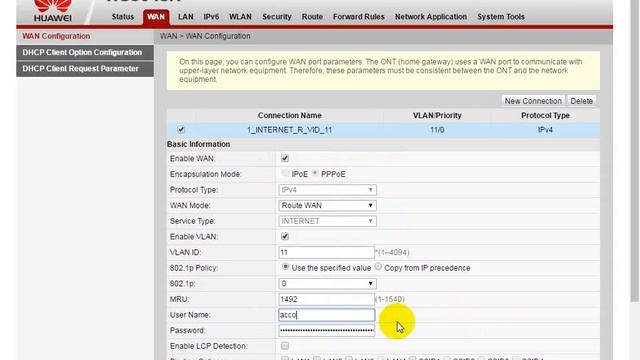Open the Route tab

point(312,17)
